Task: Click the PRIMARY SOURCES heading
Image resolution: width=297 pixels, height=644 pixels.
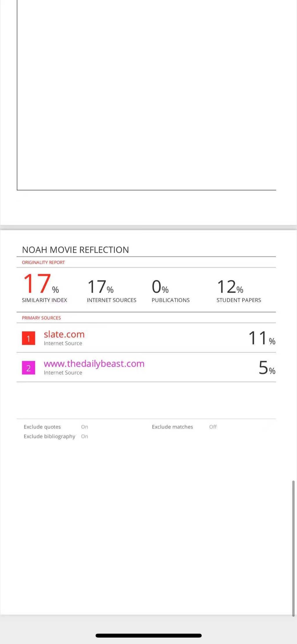Action: [x=41, y=318]
